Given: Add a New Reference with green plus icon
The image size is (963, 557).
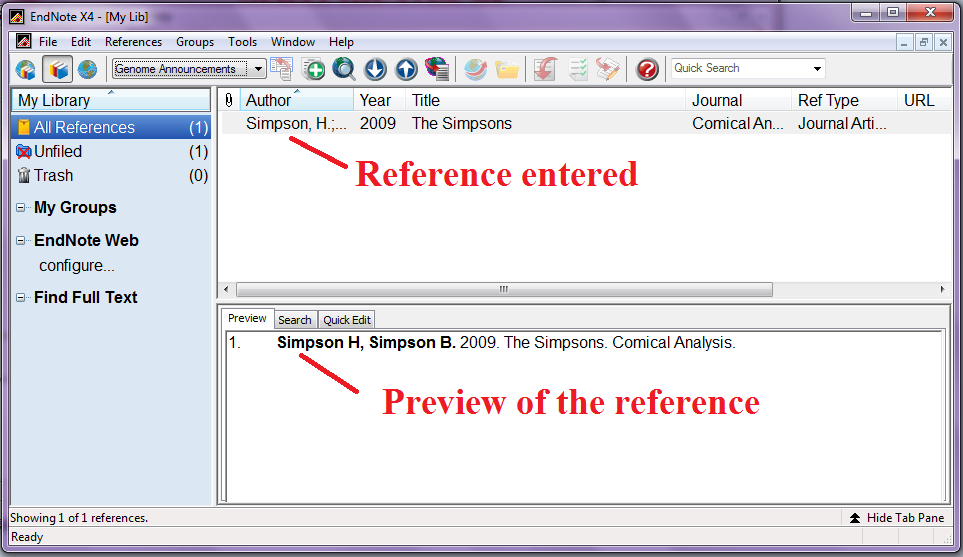Looking at the screenshot, I should pyautogui.click(x=313, y=69).
